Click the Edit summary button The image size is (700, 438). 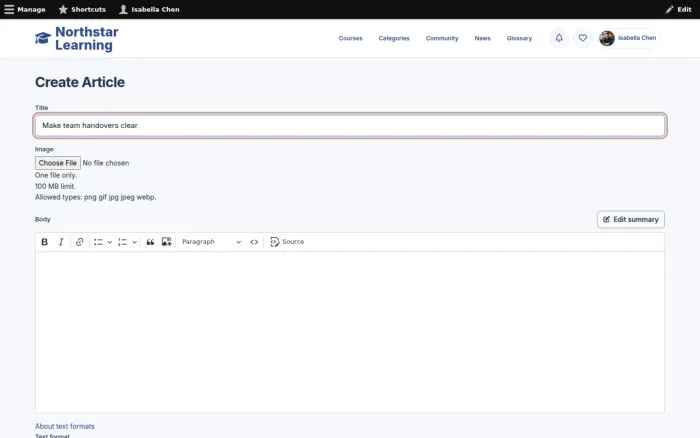click(x=631, y=219)
